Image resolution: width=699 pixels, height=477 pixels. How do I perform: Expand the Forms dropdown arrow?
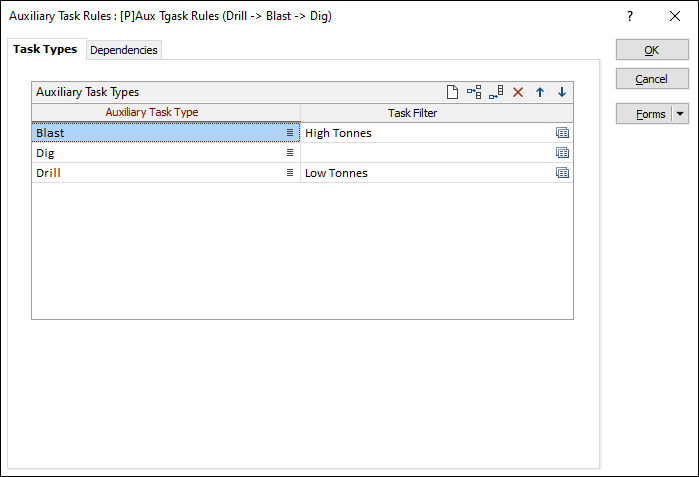[680, 114]
